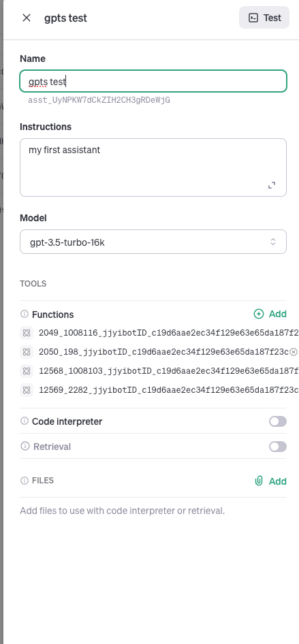Viewport: 299px width, 644px height.
Task: Open the gpt-3.5-turbo-16k model dropdown
Action: point(153,242)
